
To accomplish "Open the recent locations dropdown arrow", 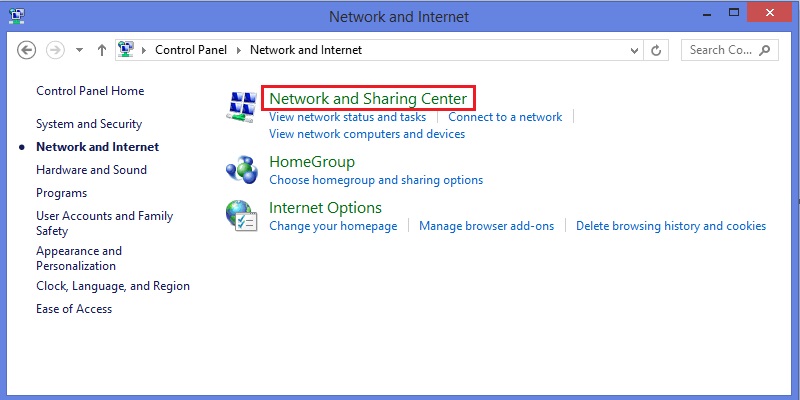I will 79,51.
